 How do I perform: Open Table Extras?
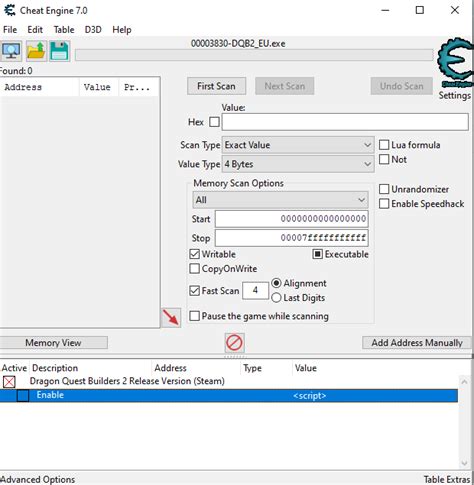(x=447, y=479)
